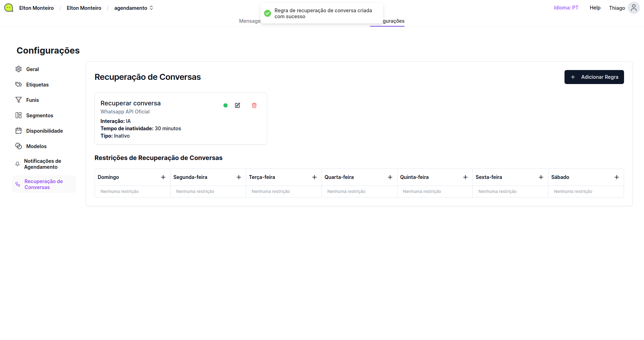644x340 pixels.
Task: Open Geral settings in sidebar
Action: (32, 69)
